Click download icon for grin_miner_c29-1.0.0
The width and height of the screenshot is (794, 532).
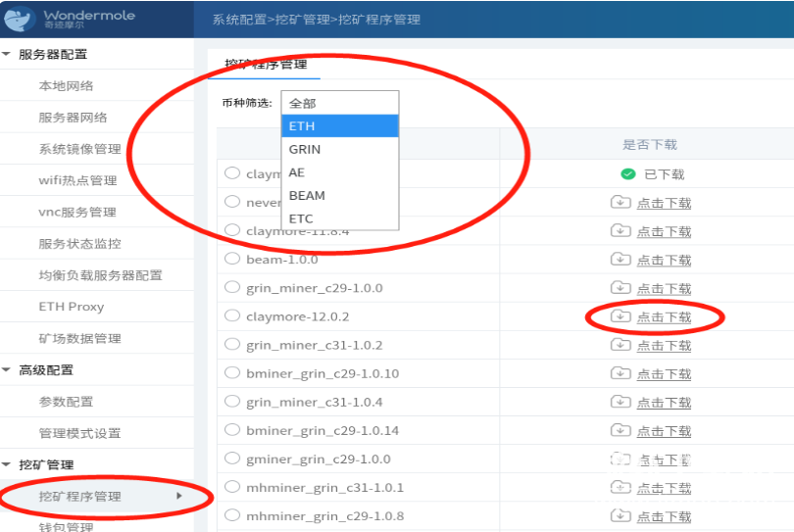[x=620, y=287]
